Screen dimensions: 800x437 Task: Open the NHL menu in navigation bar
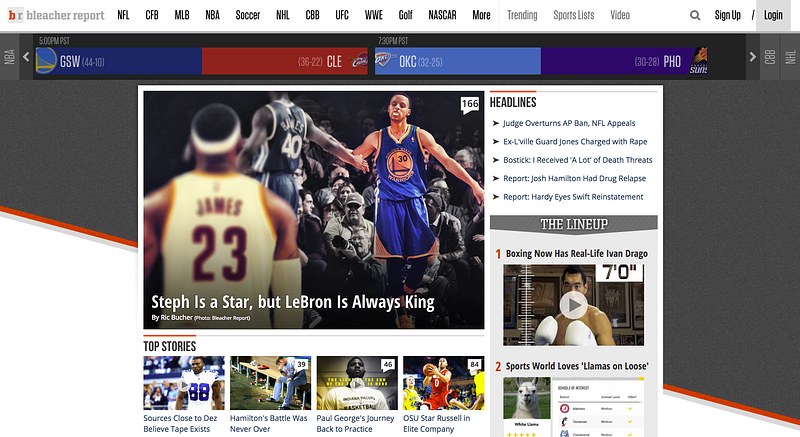[283, 15]
